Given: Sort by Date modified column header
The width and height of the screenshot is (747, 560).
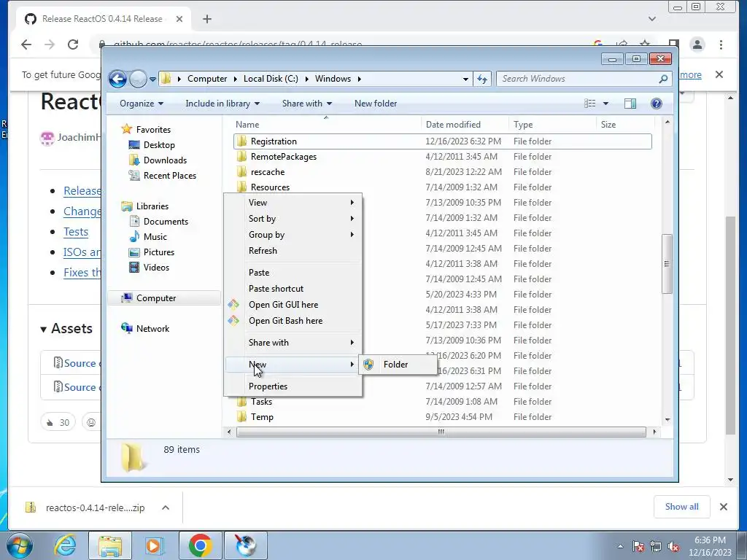Looking at the screenshot, I should (x=453, y=125).
